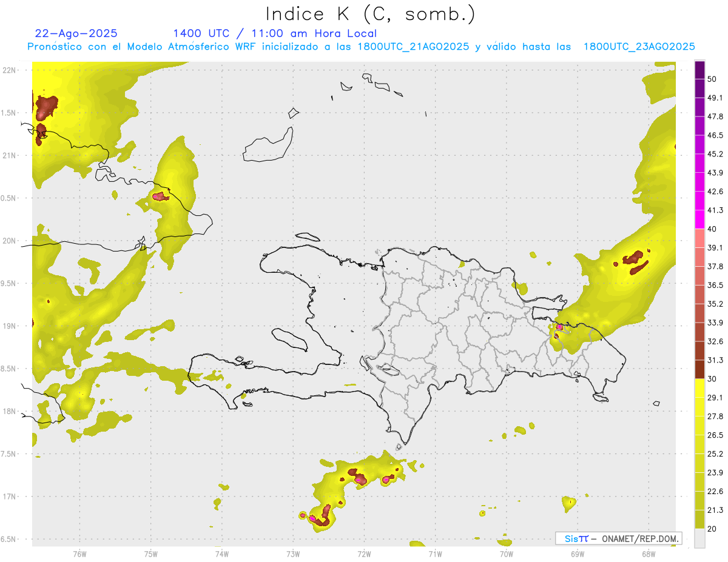
Task: Click the 20N latitude axis label
Action: tap(9, 241)
